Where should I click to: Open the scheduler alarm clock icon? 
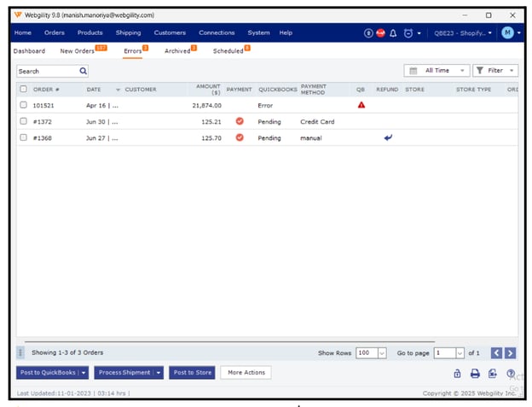pos(408,32)
